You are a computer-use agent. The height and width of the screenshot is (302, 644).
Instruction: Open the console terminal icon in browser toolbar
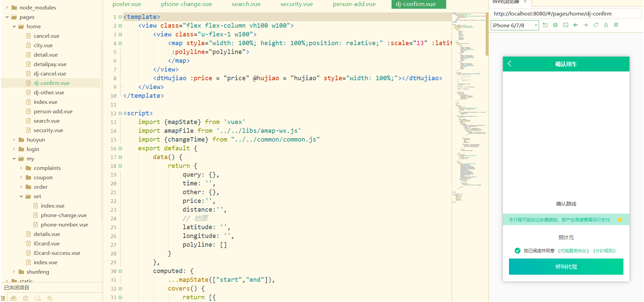tap(566, 25)
